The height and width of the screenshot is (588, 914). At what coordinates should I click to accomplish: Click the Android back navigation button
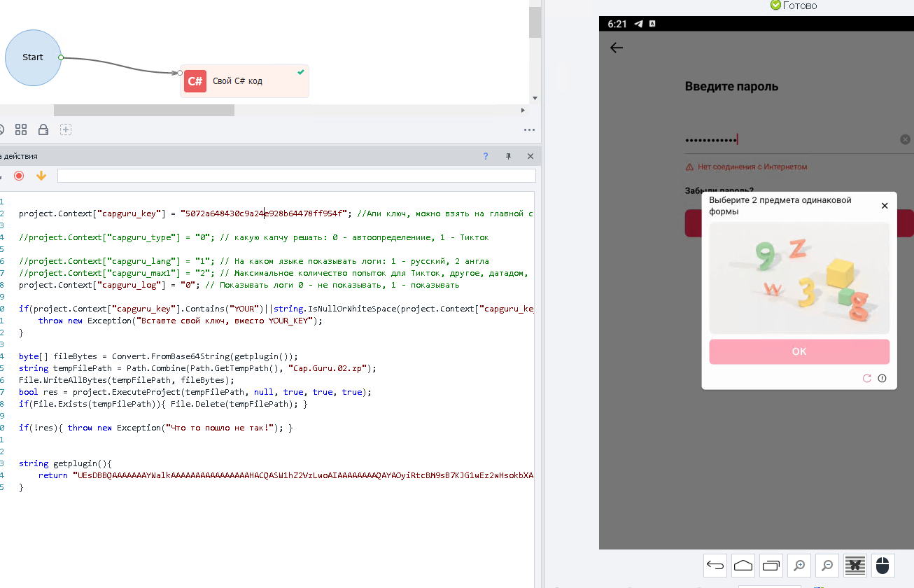[715, 565]
